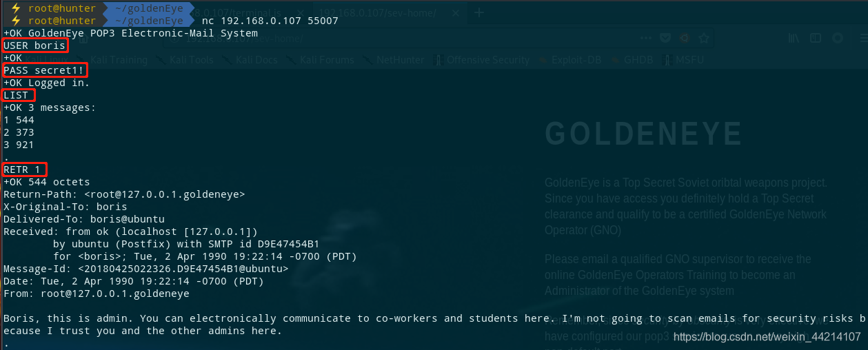
Task: Click the 'PASS secret1!' terminal line
Action: [44, 70]
